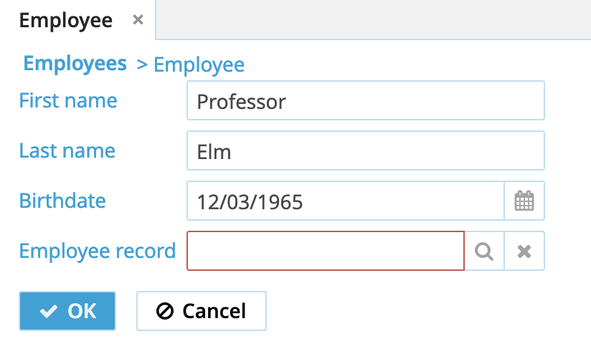The width and height of the screenshot is (591, 364).
Task: Click the ban icon on Cancel
Action: (x=165, y=311)
